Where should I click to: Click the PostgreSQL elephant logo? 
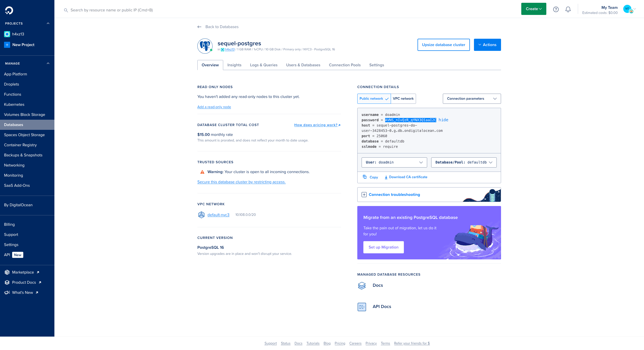coord(205,46)
